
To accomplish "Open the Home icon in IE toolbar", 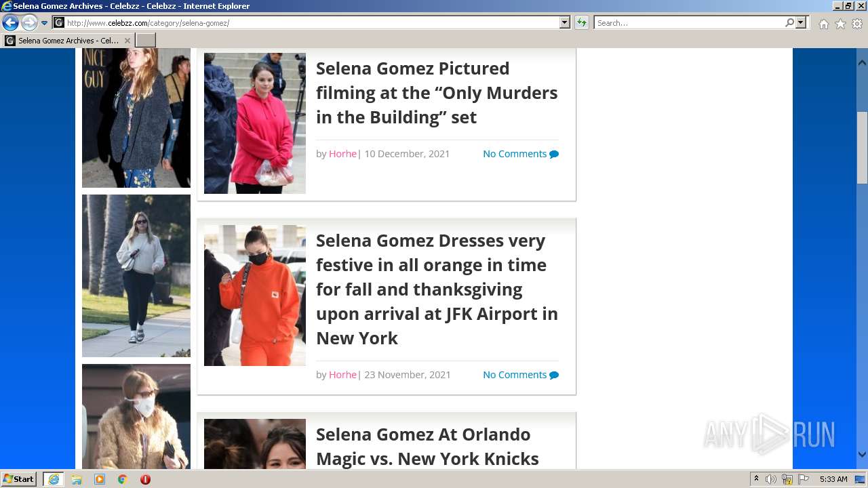I will click(823, 24).
